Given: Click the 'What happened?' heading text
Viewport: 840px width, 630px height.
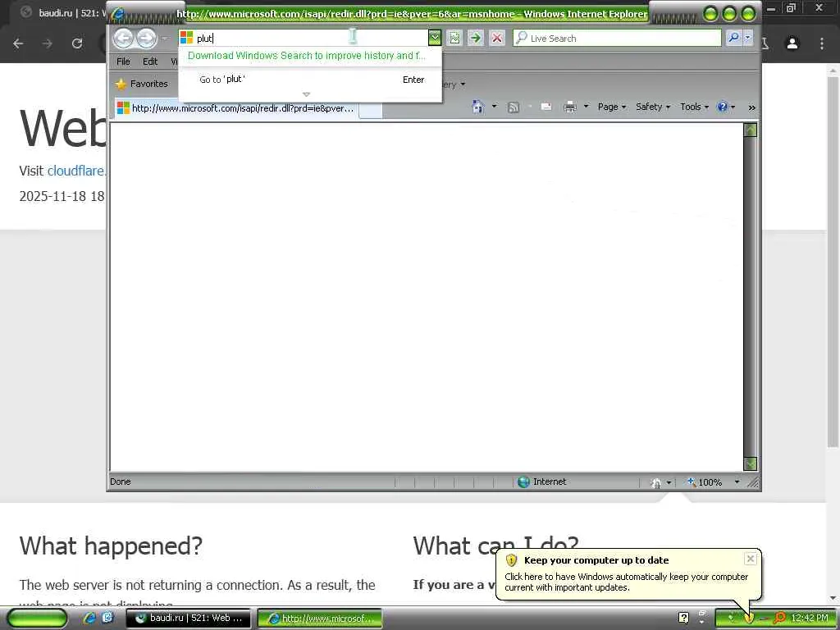Looking at the screenshot, I should click(x=111, y=546).
